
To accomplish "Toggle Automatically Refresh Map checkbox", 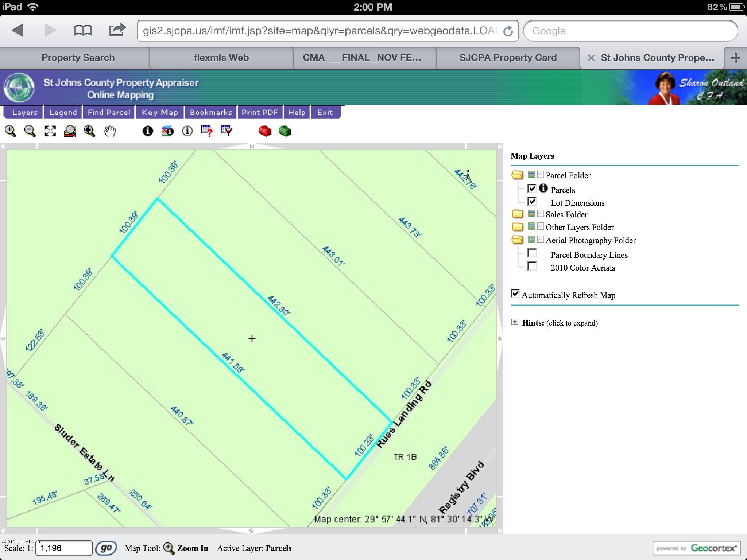I will tap(515, 293).
